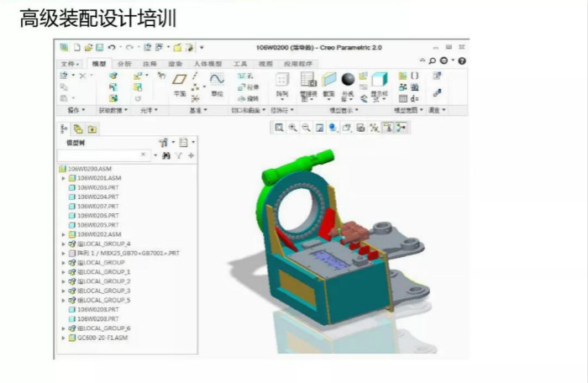Click the saved orientations icon in graphics toolbar

(346, 128)
